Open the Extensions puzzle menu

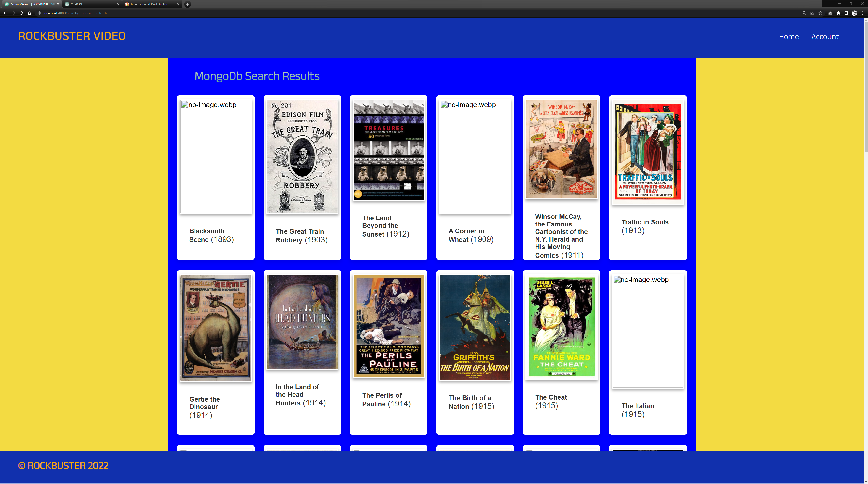[838, 13]
